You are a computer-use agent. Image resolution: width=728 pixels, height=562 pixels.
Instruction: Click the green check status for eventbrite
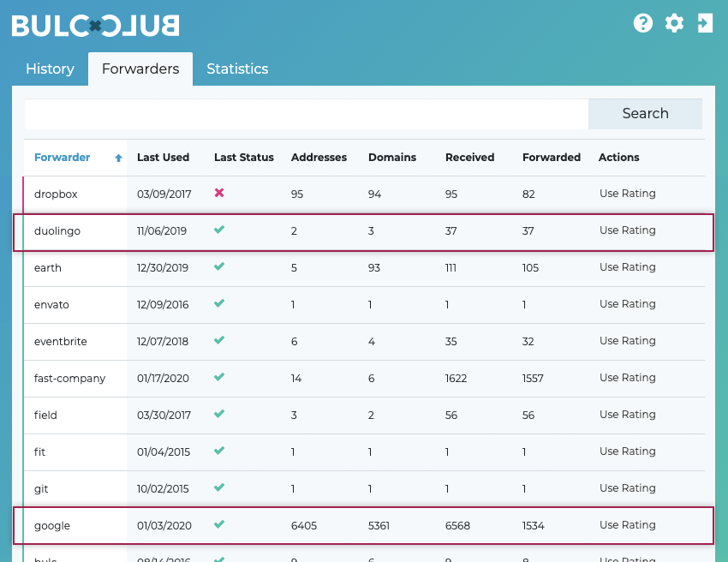click(x=219, y=340)
